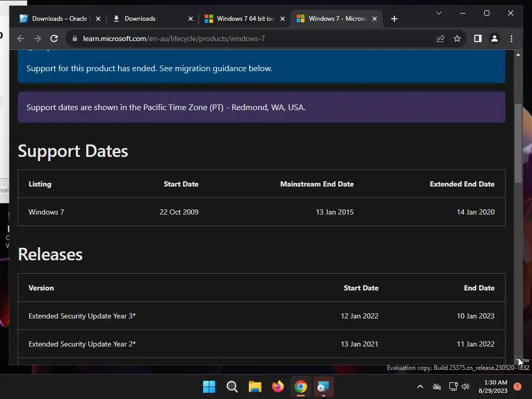Switch to Downloads – Oracle tab
The width and height of the screenshot is (532, 399).
pos(59,19)
